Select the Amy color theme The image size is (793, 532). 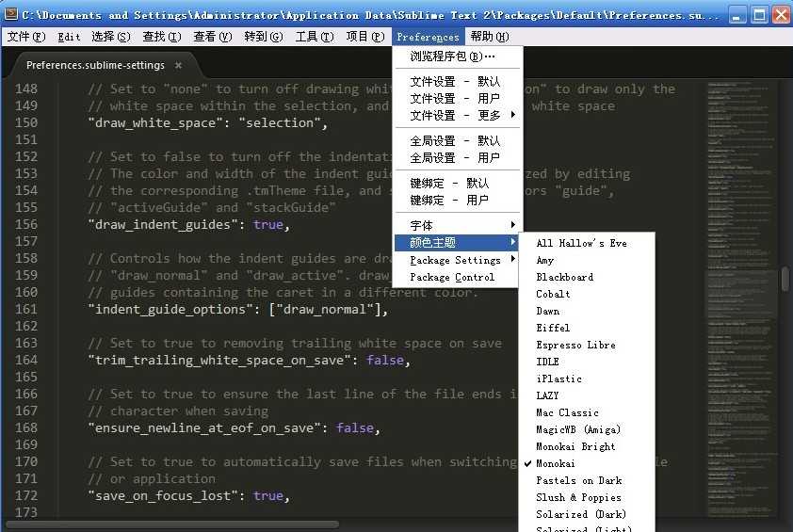(x=587, y=261)
